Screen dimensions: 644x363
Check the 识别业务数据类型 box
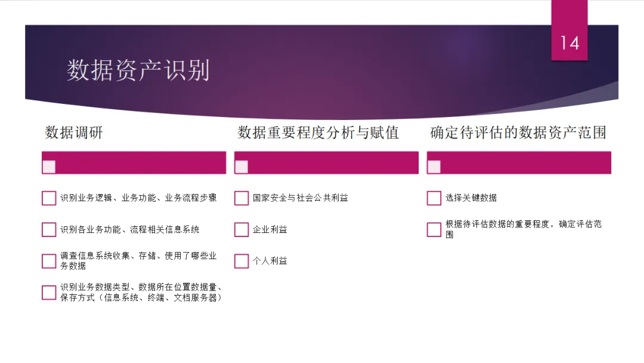(x=49, y=293)
